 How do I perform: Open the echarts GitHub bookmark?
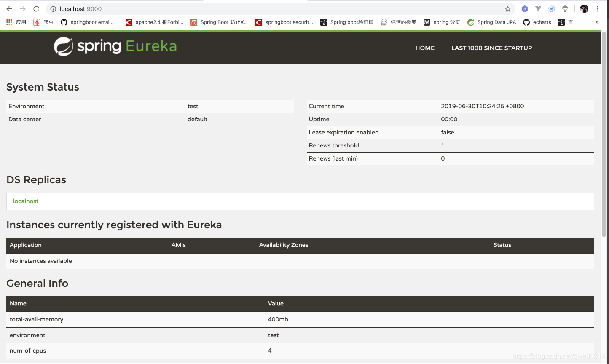537,22
